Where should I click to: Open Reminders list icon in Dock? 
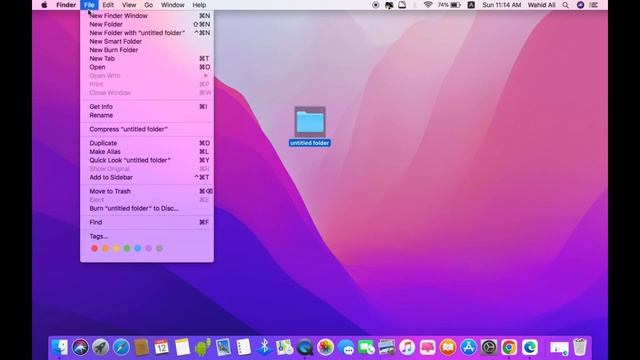[x=244, y=347]
